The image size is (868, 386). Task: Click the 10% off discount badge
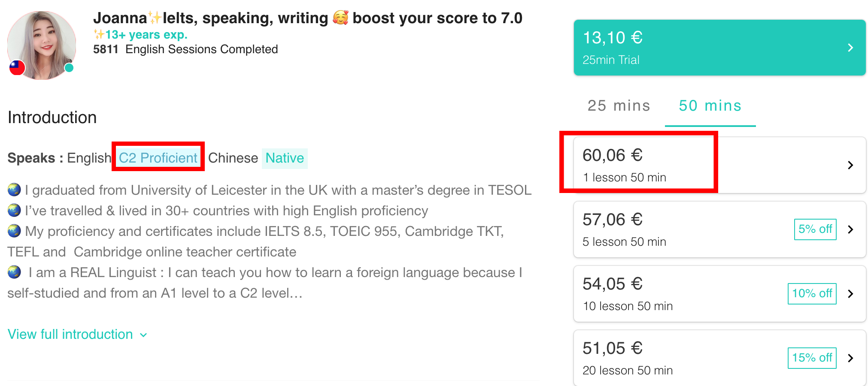[812, 294]
